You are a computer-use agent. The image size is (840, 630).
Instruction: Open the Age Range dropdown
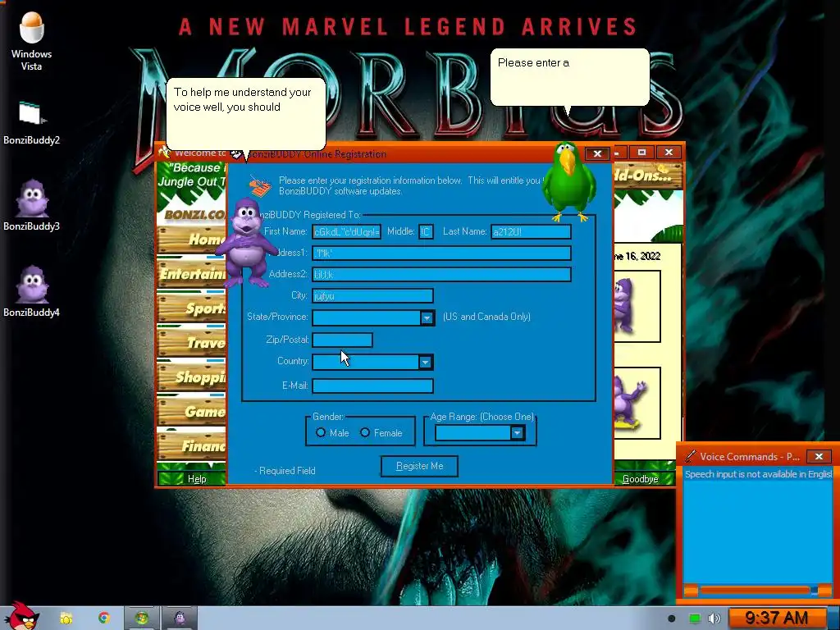click(x=517, y=433)
